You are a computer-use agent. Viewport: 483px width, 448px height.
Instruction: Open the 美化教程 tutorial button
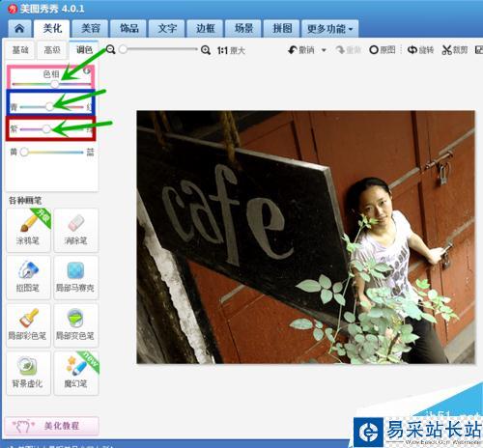(51, 426)
